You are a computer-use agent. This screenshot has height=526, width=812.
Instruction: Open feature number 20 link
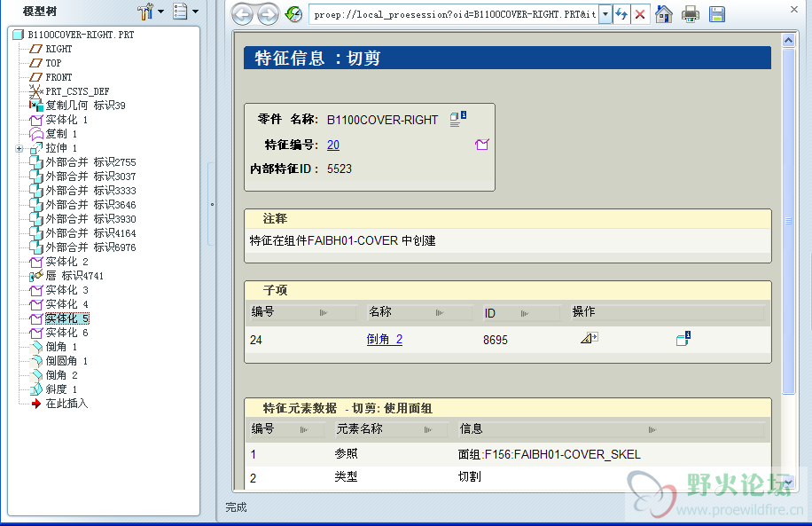(333, 145)
